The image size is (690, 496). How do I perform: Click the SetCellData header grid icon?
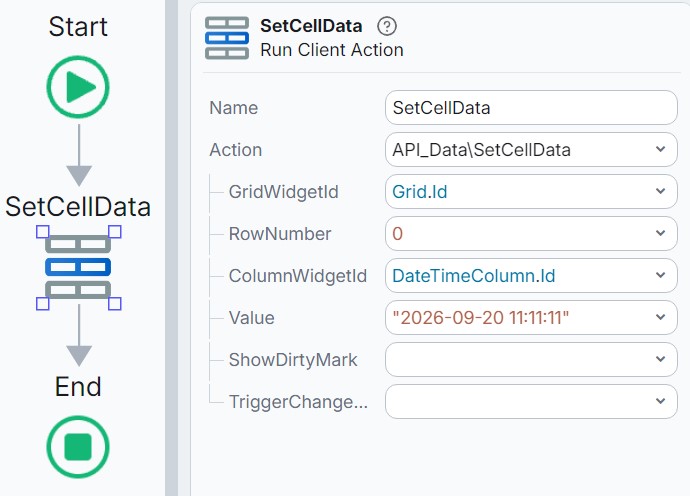227,38
